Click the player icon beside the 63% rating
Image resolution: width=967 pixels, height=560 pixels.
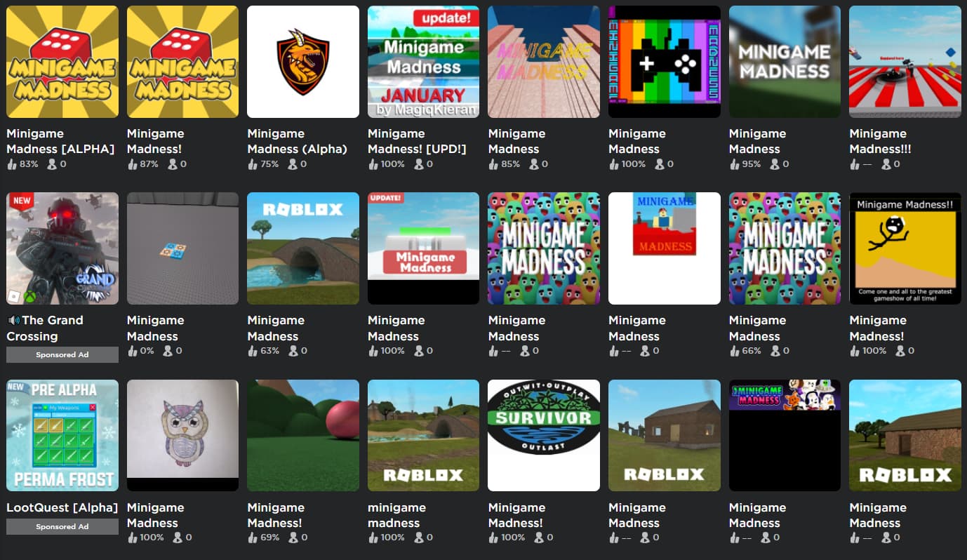(x=293, y=351)
